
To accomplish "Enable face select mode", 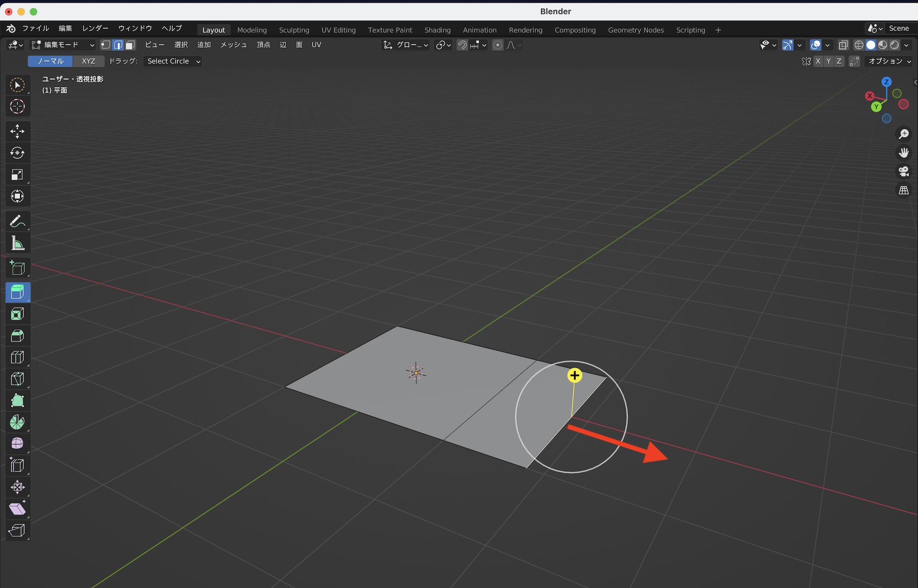I will [130, 45].
